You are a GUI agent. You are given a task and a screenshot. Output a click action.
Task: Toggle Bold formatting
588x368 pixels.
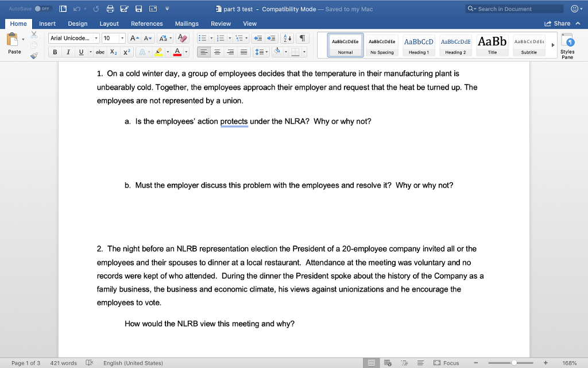click(x=55, y=52)
